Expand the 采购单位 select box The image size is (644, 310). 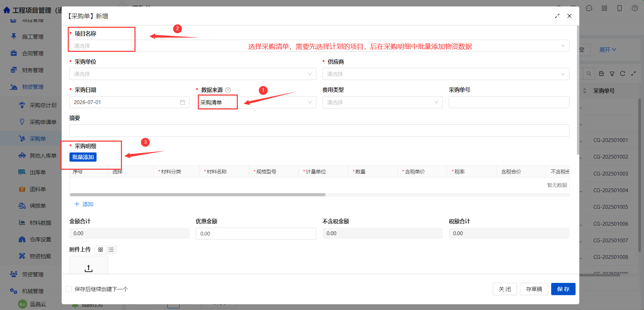193,74
